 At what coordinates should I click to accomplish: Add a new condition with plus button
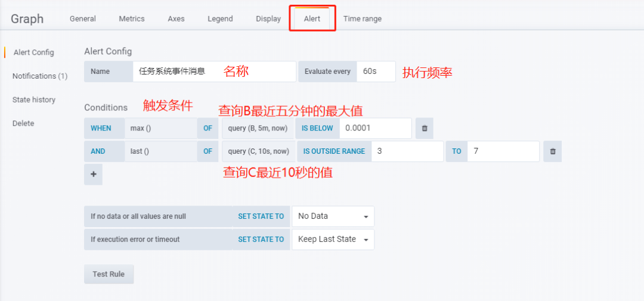point(93,174)
